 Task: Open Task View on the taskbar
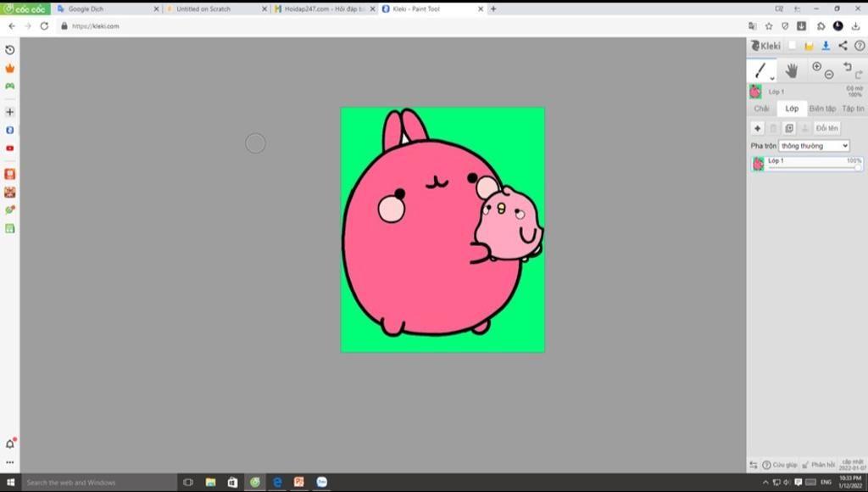[x=188, y=483]
